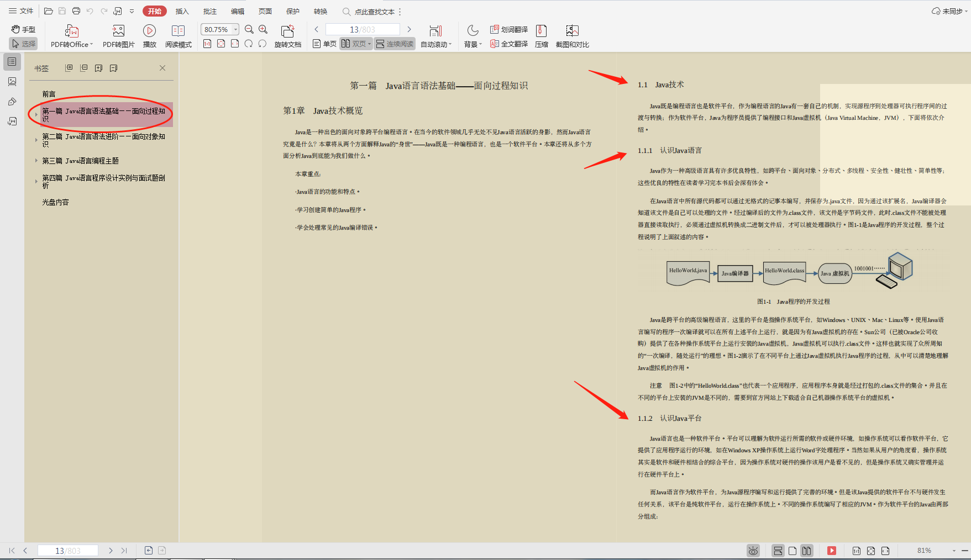This screenshot has width=971, height=560.
Task: Open the 编辑 tab
Action: click(238, 11)
